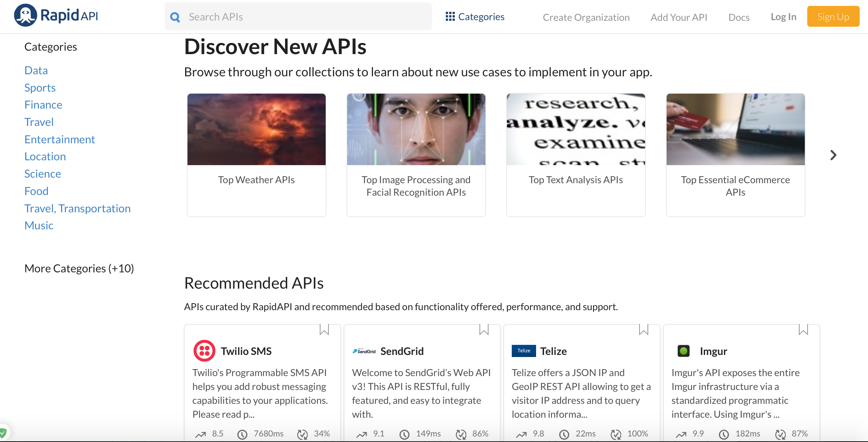868x442 pixels.
Task: Select the Location category
Action: 45,156
